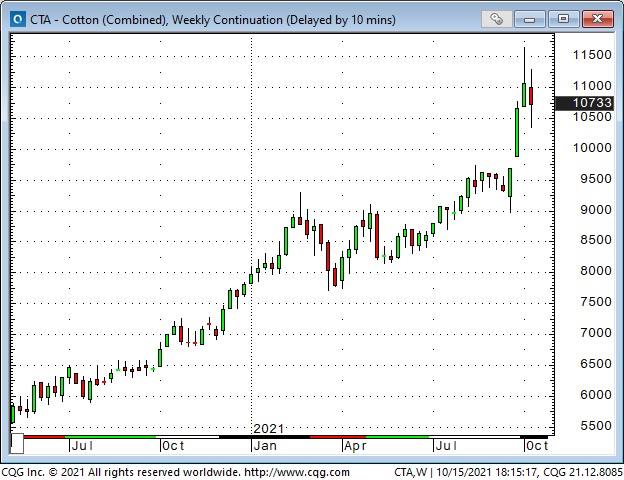Click the green candle peaking at 11600
Screen dimensions: 624x480
[x=524, y=95]
